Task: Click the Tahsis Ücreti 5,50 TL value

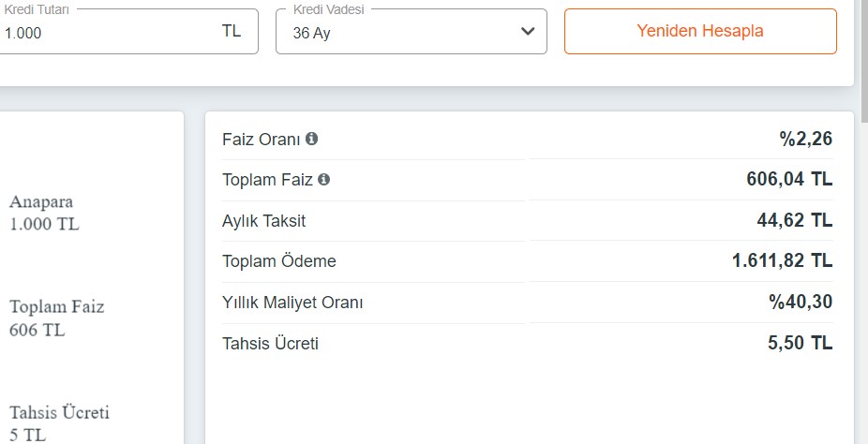Action: tap(800, 343)
